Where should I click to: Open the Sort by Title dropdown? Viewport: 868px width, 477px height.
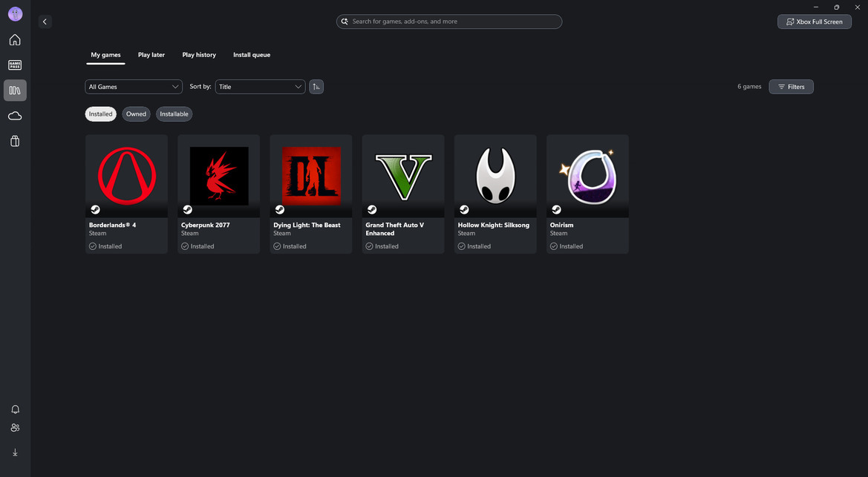pyautogui.click(x=260, y=87)
